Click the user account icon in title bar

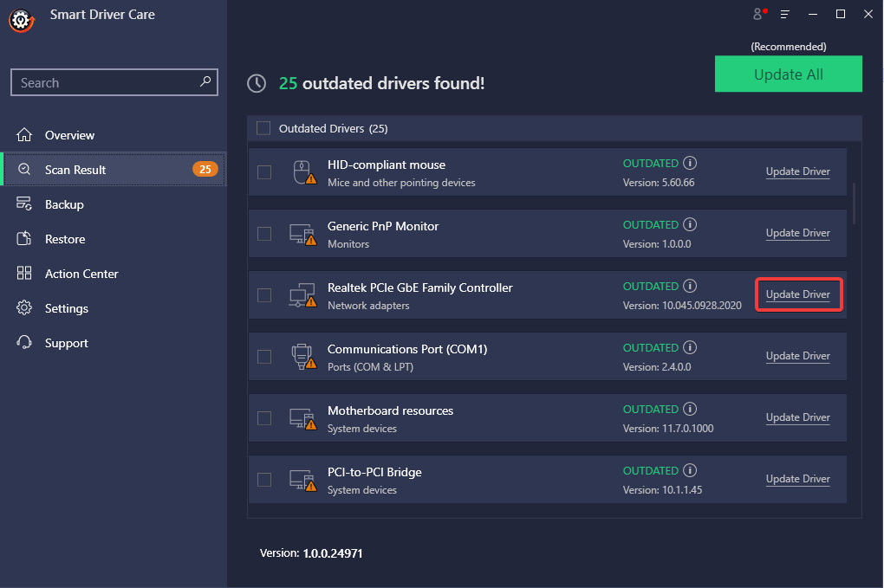[x=759, y=14]
